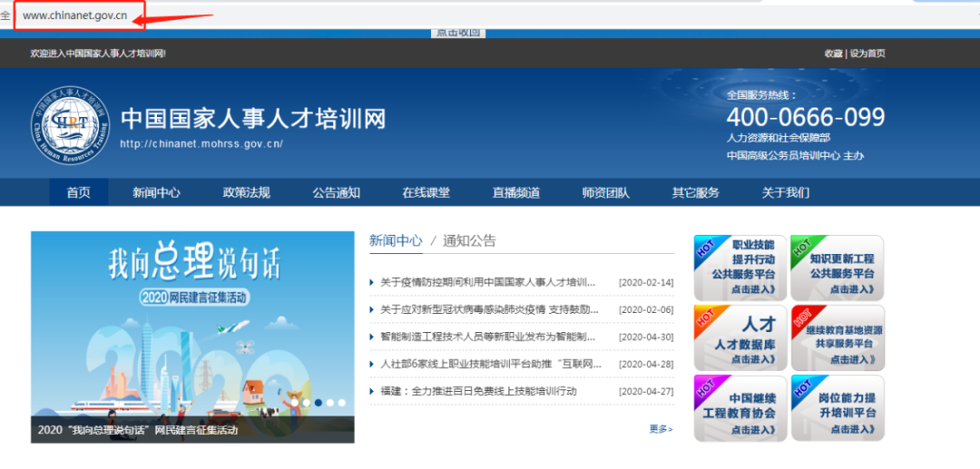Open 职业技能提升行动 public service platform tile
The height and width of the screenshot is (469, 980).
coord(739,268)
